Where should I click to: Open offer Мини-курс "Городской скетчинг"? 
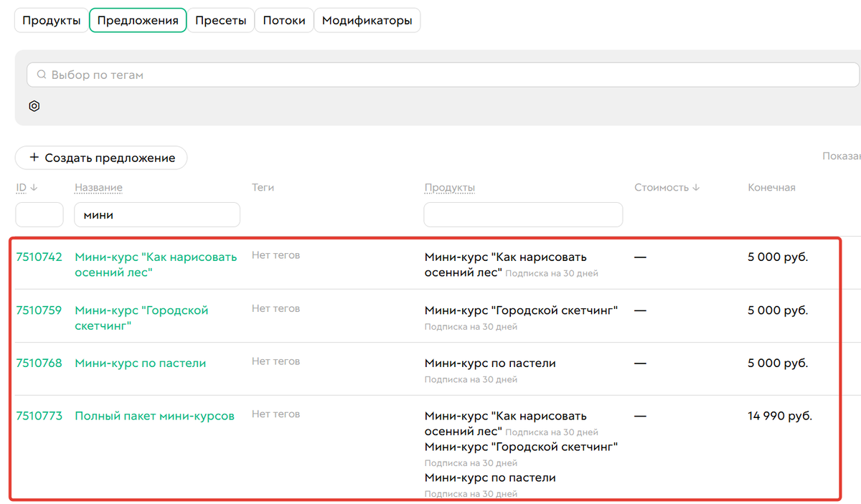(141, 318)
